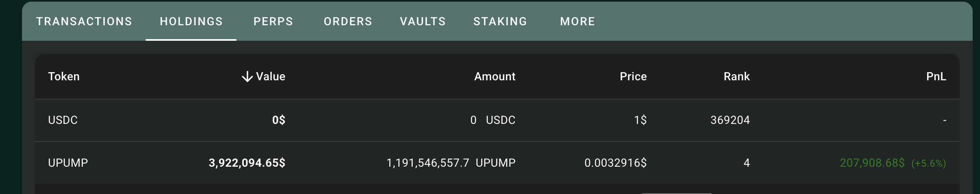Switch to the Perps tab

(x=273, y=21)
